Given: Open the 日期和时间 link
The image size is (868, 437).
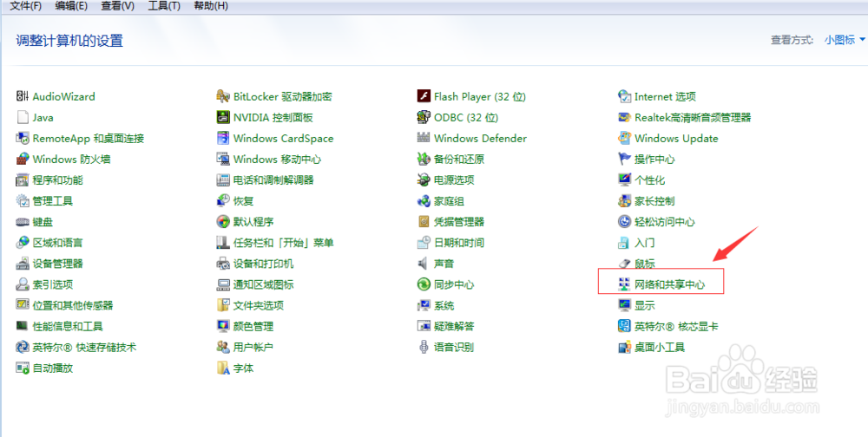Looking at the screenshot, I should (459, 243).
